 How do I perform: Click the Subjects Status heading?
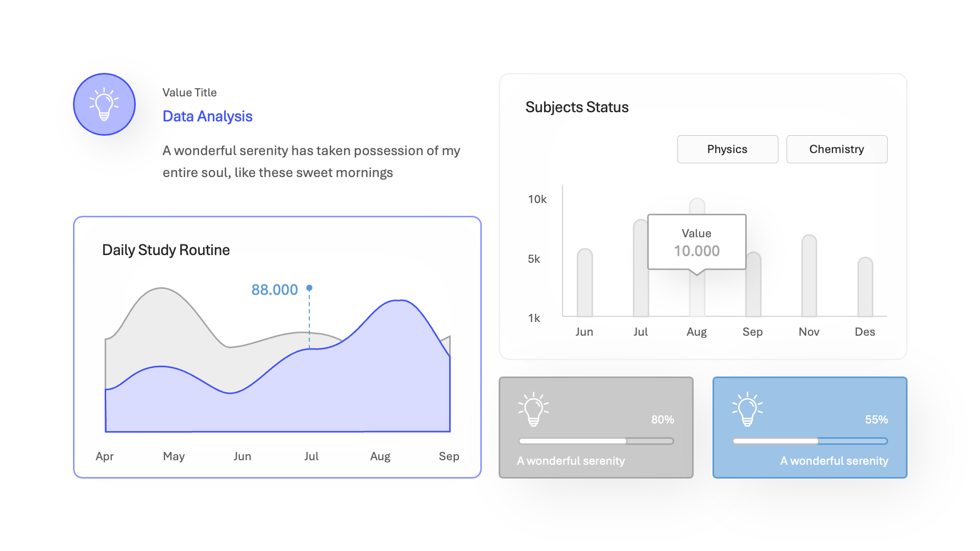pos(577,107)
